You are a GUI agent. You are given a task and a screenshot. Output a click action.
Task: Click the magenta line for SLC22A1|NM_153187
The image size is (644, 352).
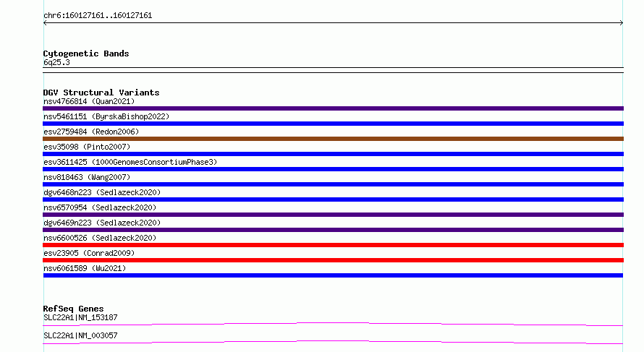click(x=333, y=325)
